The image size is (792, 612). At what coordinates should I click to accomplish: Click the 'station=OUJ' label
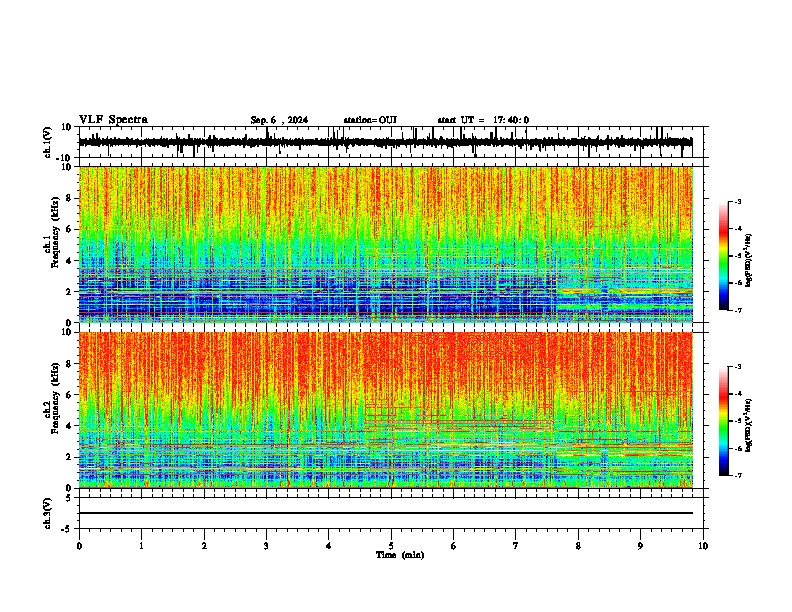(370, 120)
